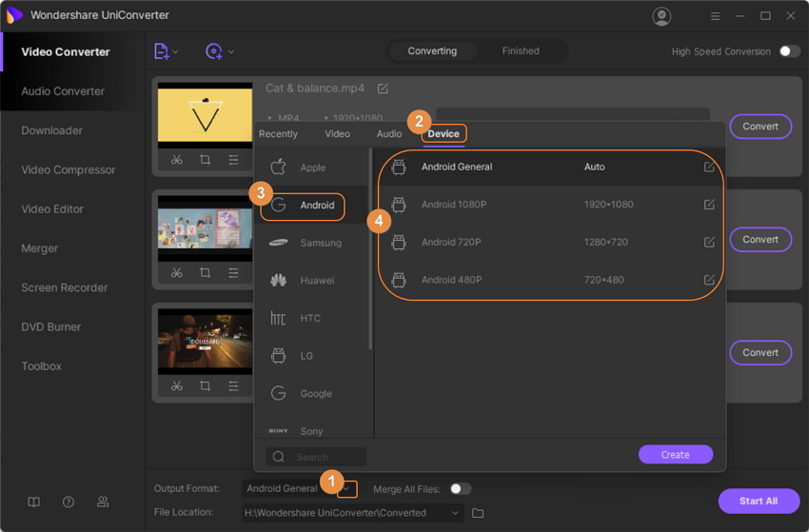
Task: Rename Cat & balance.mp4 with the pencil icon
Action: pyautogui.click(x=383, y=89)
